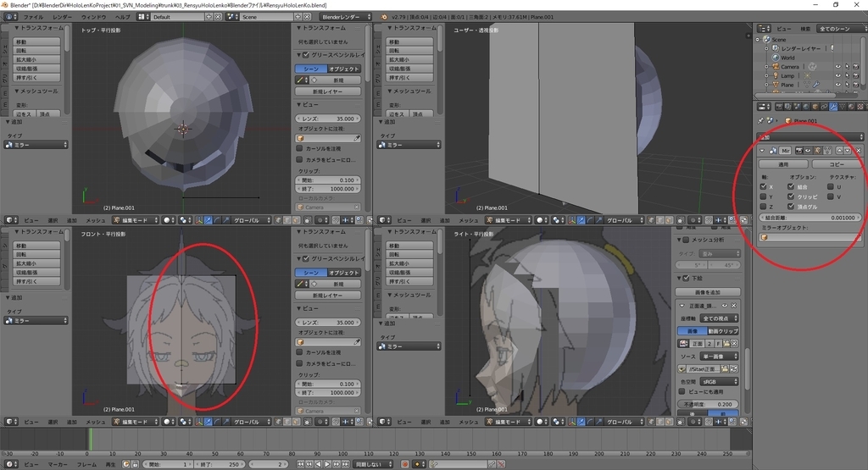Toggle Mirror X axis checkbox
The width and height of the screenshot is (868, 470).
click(x=764, y=187)
